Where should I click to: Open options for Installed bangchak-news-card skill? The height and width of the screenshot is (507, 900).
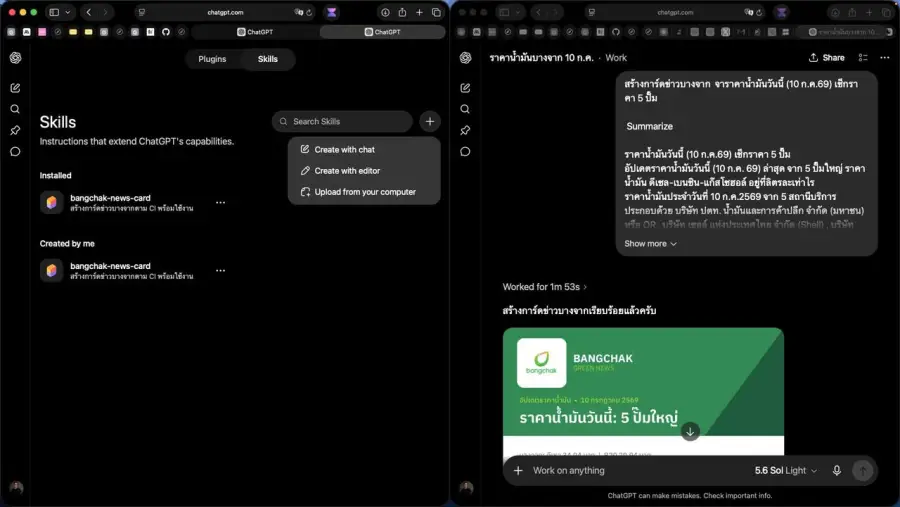coord(220,203)
